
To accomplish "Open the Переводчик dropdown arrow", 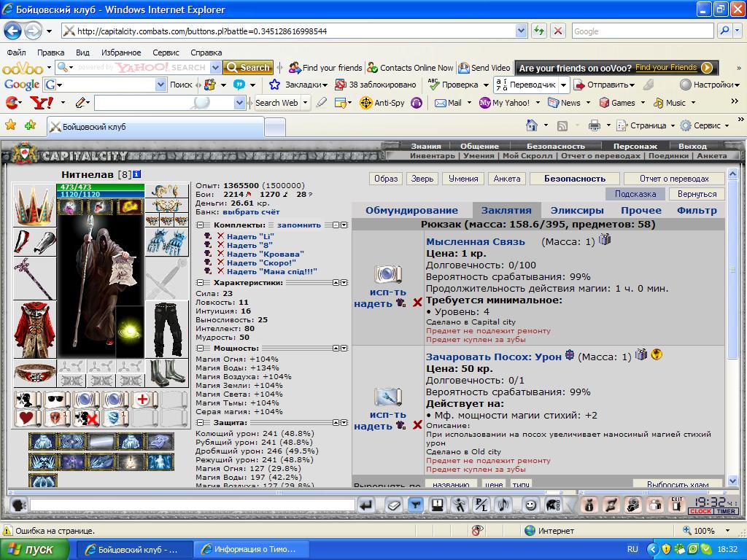I will [563, 85].
